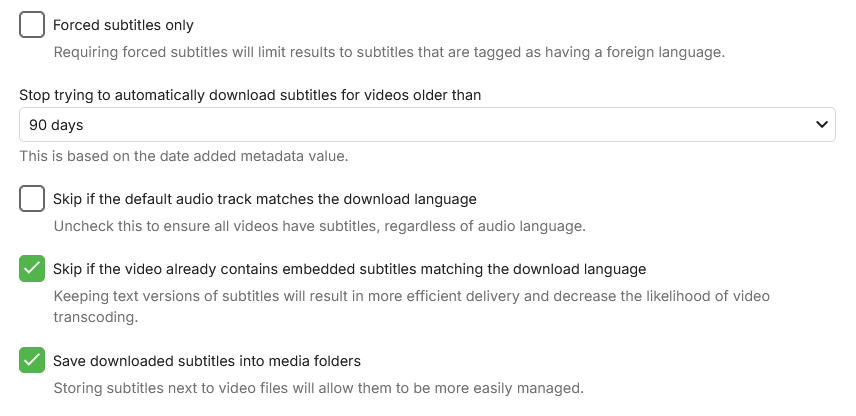Screen dimensions: 856x416
Task: Click the green checkmark icon beside Save downloaded
Action: point(32,360)
